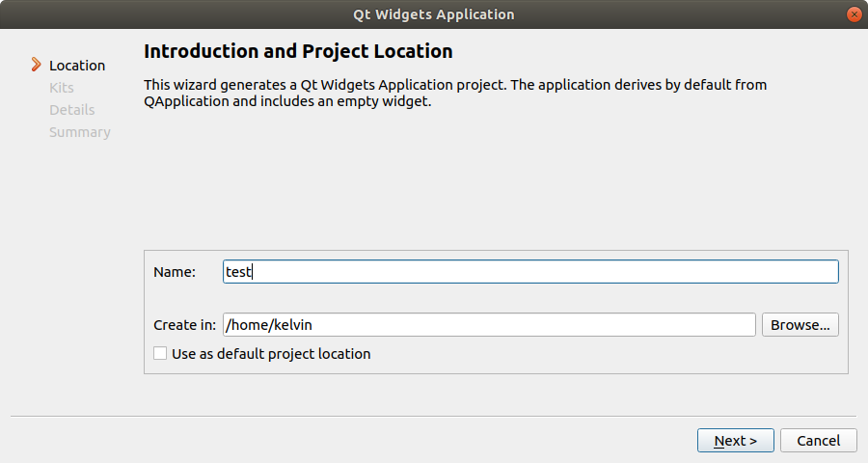Cancel the project wizard
The height and width of the screenshot is (463, 868).
tap(818, 441)
